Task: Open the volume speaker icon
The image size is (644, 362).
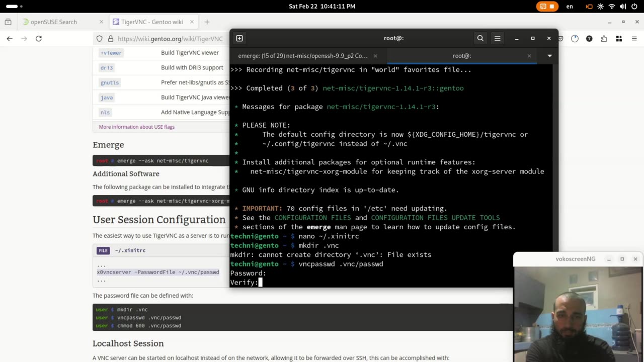Action: tap(623, 7)
